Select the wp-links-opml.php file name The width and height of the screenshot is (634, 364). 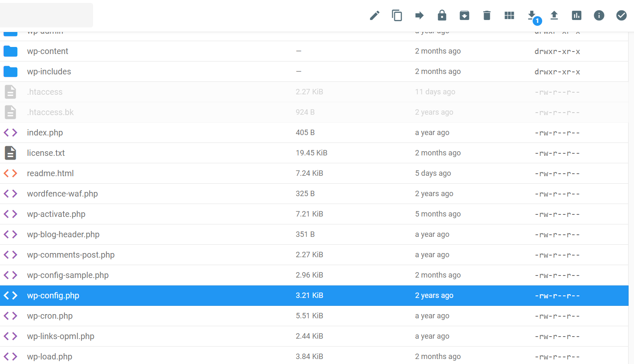point(61,336)
